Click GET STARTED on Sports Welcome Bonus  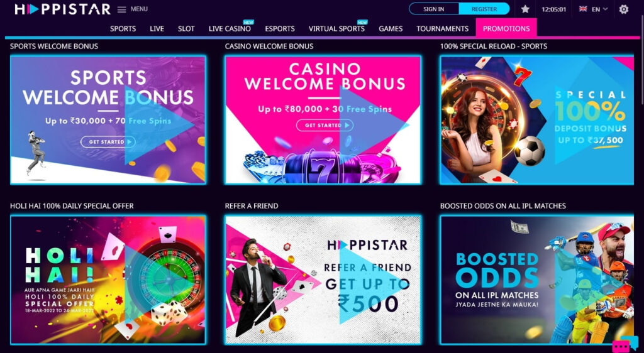108,142
